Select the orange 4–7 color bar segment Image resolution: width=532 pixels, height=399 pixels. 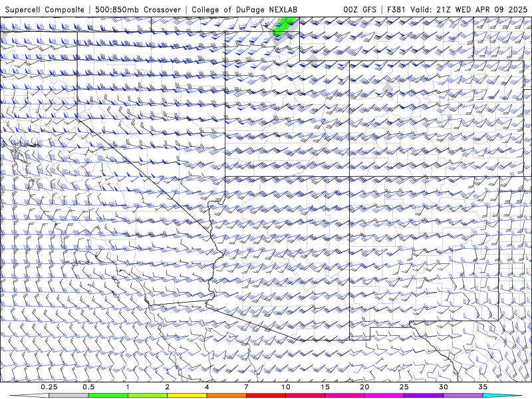point(226,396)
